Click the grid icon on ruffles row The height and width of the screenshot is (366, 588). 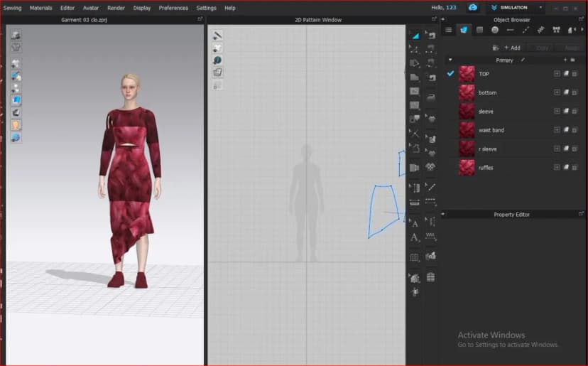click(x=575, y=168)
